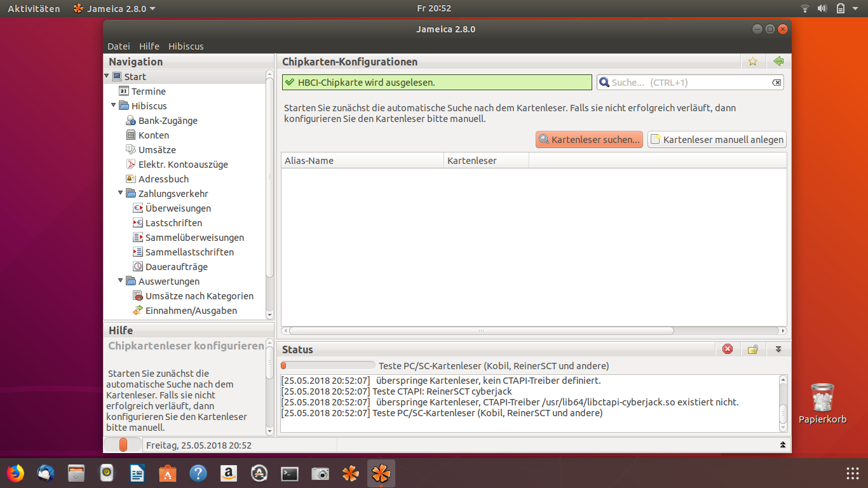Click the Suche... (CTRL+1) search field

point(690,83)
